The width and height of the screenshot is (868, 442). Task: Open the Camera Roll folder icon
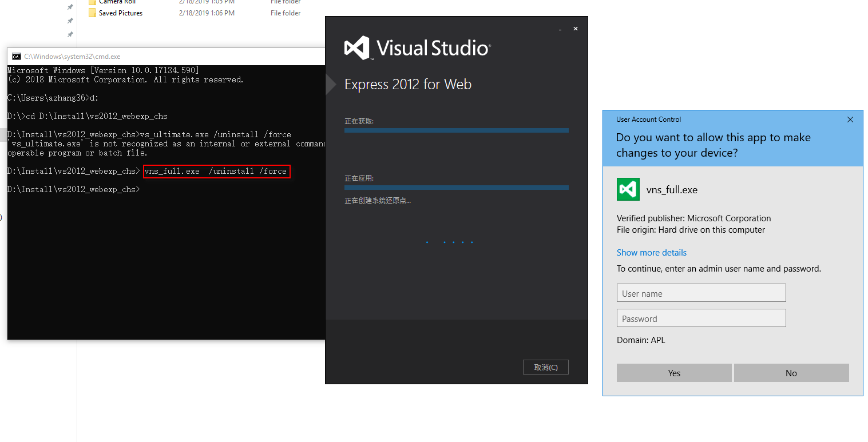pos(93,2)
